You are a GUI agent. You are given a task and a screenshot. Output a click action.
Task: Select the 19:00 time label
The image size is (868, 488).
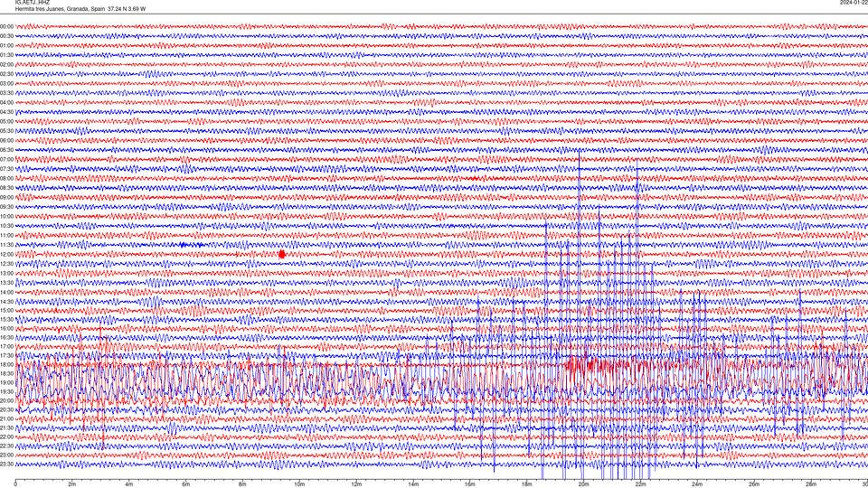click(x=6, y=382)
